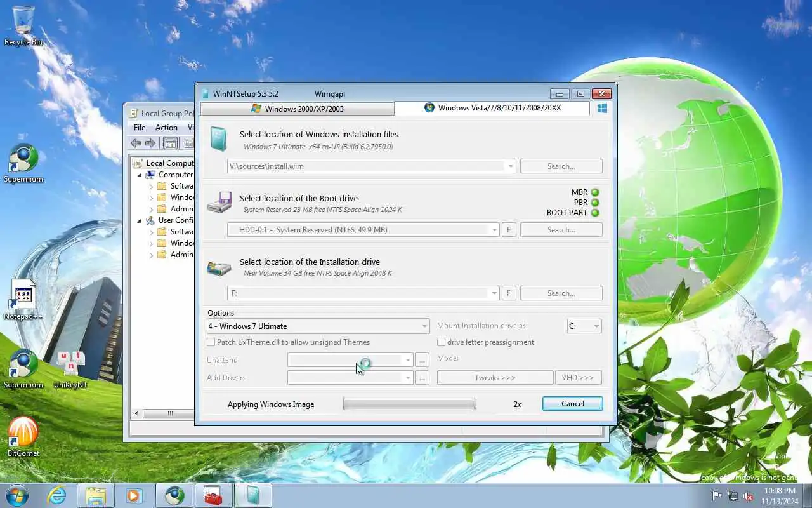Browse Unattend file with ellipsis button
Image resolution: width=812 pixels, height=508 pixels.
[422, 360]
